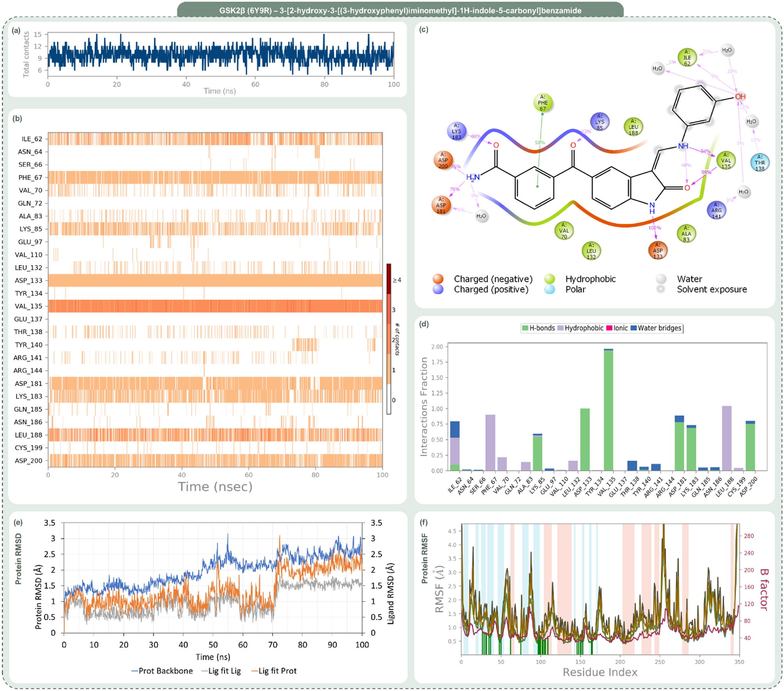Select the ASP 200 residue circle

[443, 160]
